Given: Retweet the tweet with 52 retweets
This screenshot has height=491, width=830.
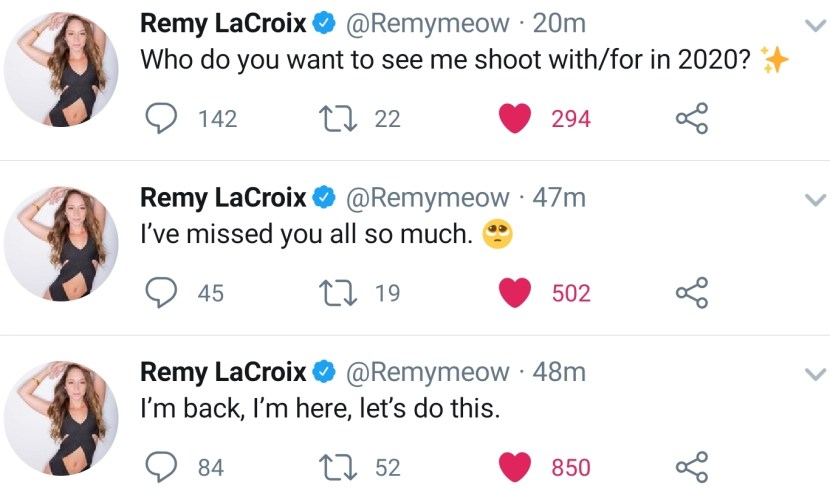Looking at the screenshot, I should (x=331, y=467).
